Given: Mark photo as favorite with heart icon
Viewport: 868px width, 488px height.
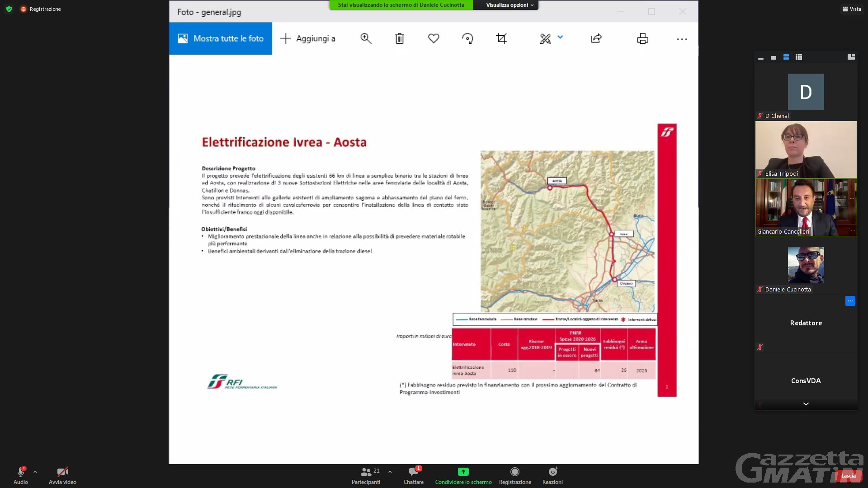Looking at the screenshot, I should (x=434, y=38).
